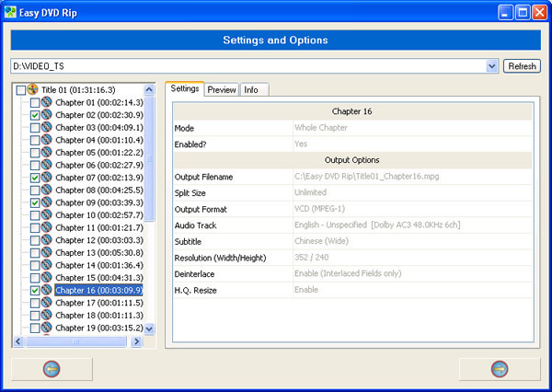Enable the Chapter 06 checkbox
Screen dimensions: 552x392
[x=35, y=166]
